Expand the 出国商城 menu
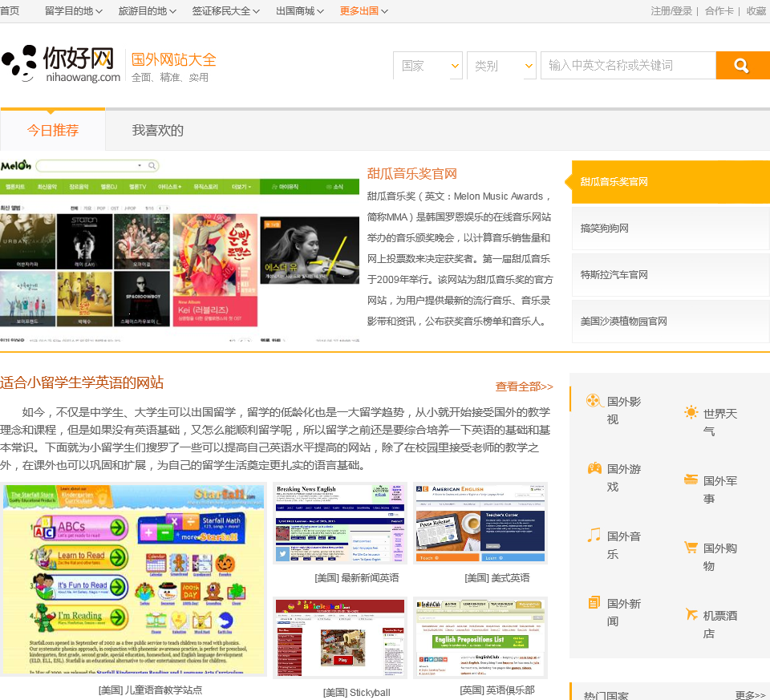 point(299,10)
